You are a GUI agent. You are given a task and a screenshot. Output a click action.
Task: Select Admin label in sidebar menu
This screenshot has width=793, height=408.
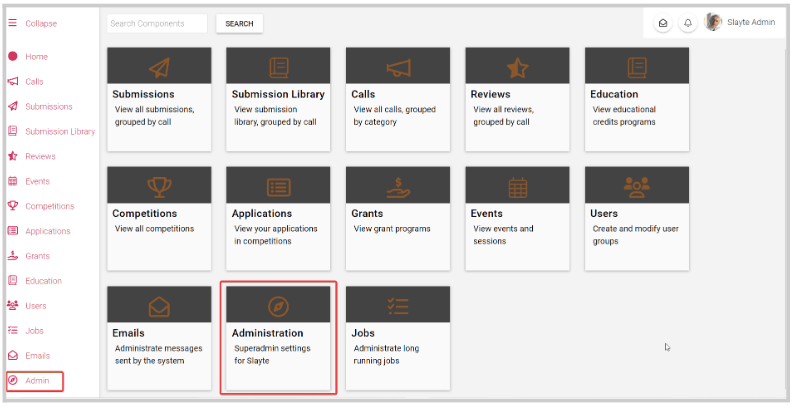pyautogui.click(x=37, y=380)
